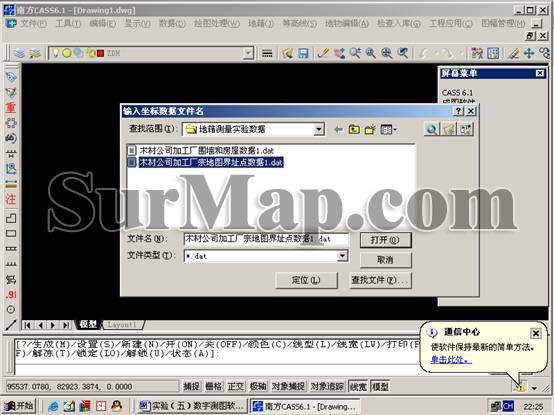The width and height of the screenshot is (554, 415).
Task: Select the stepped house outline tool
Action: [11, 218]
